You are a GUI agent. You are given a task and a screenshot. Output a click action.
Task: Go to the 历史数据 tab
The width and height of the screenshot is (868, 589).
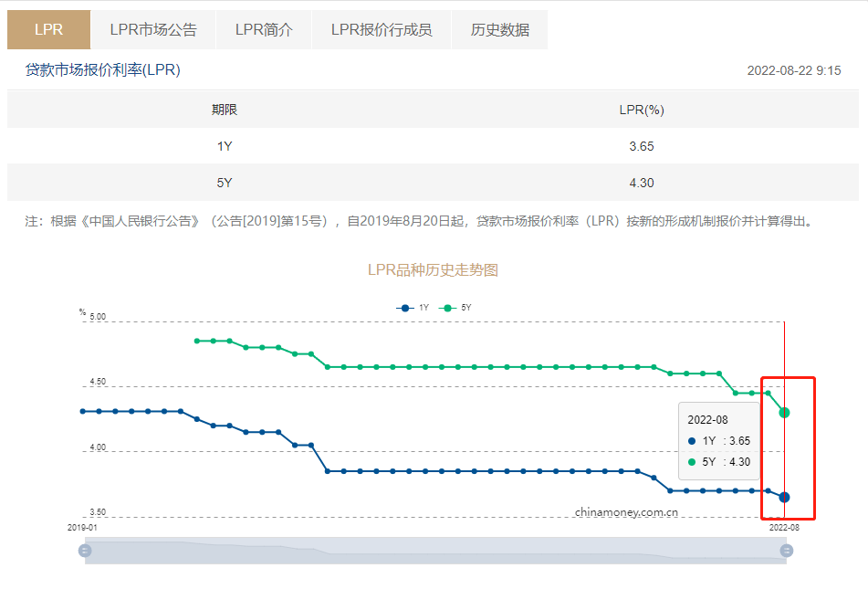click(499, 29)
